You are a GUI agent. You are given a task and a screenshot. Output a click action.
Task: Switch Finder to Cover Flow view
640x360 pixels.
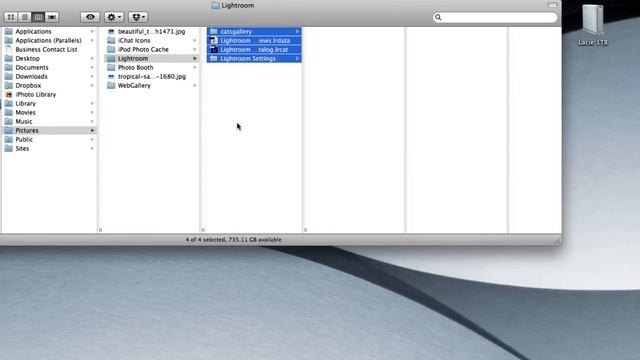tap(52, 17)
